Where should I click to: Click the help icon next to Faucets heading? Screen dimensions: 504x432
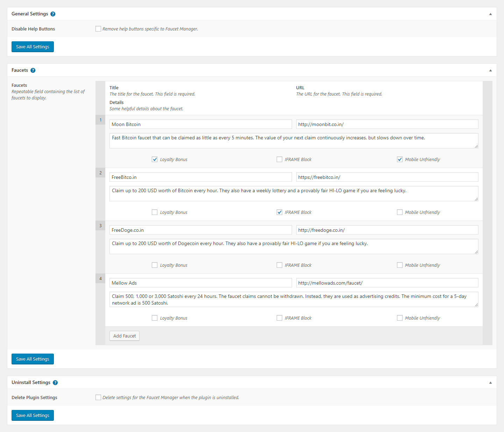[33, 70]
